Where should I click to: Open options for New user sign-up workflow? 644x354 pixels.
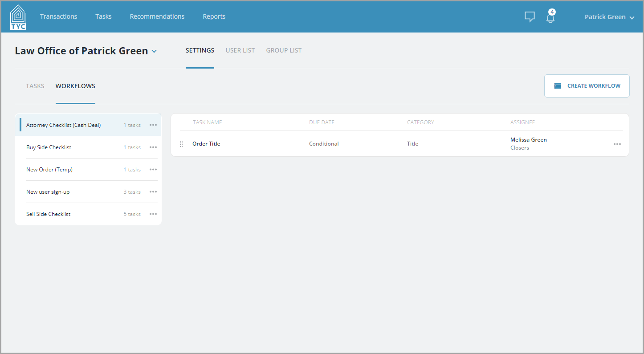153,192
